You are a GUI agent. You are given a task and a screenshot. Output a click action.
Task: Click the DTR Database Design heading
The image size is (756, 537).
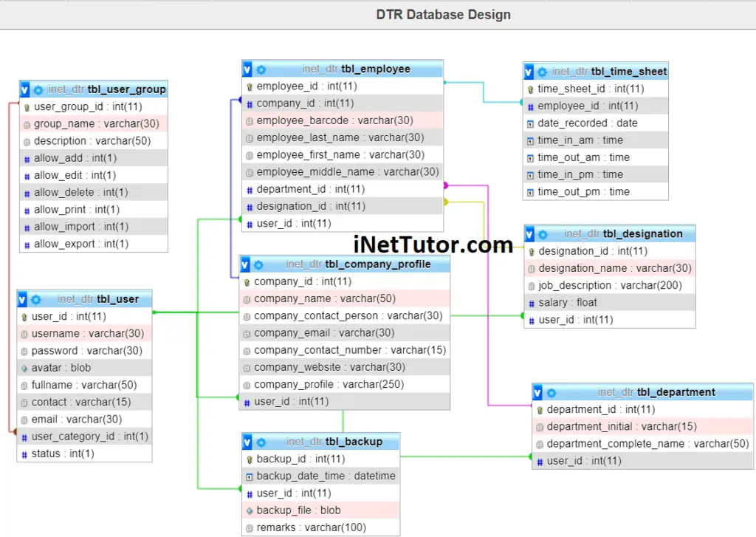pos(443,15)
